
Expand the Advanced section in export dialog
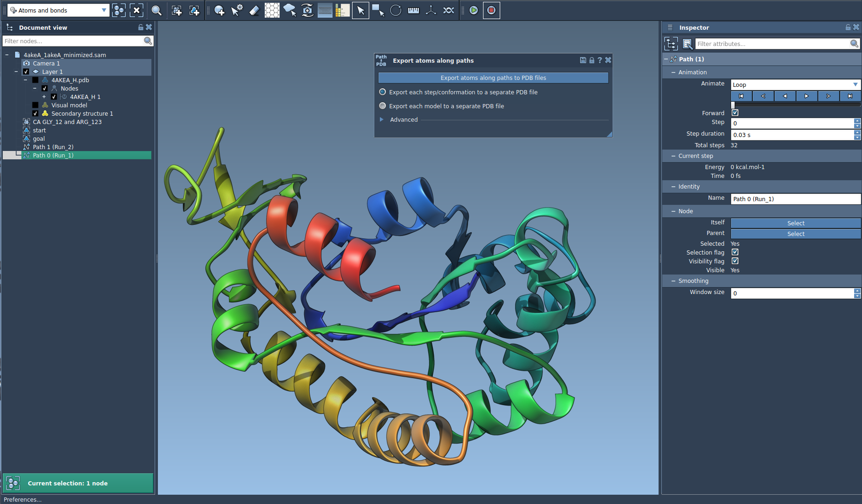pyautogui.click(x=382, y=120)
